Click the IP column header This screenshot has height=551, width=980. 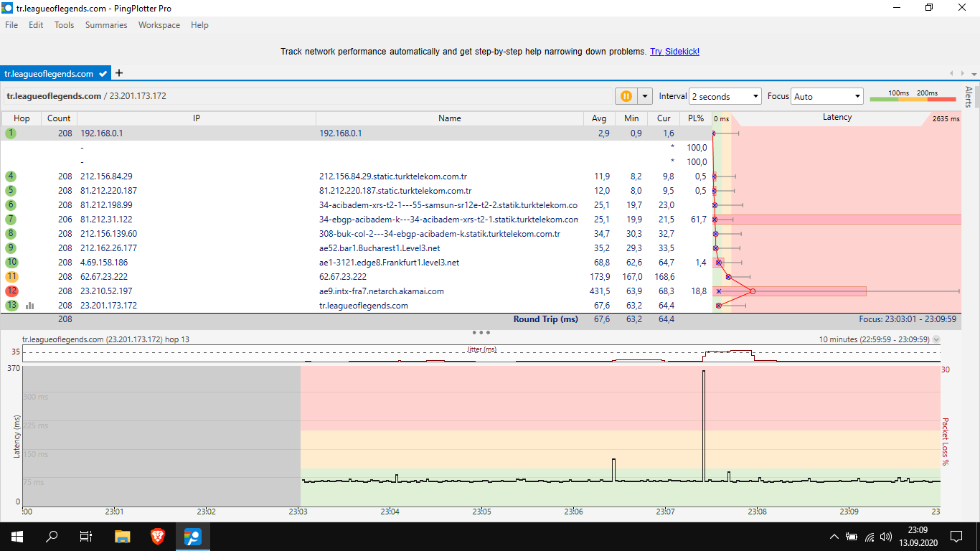click(197, 118)
